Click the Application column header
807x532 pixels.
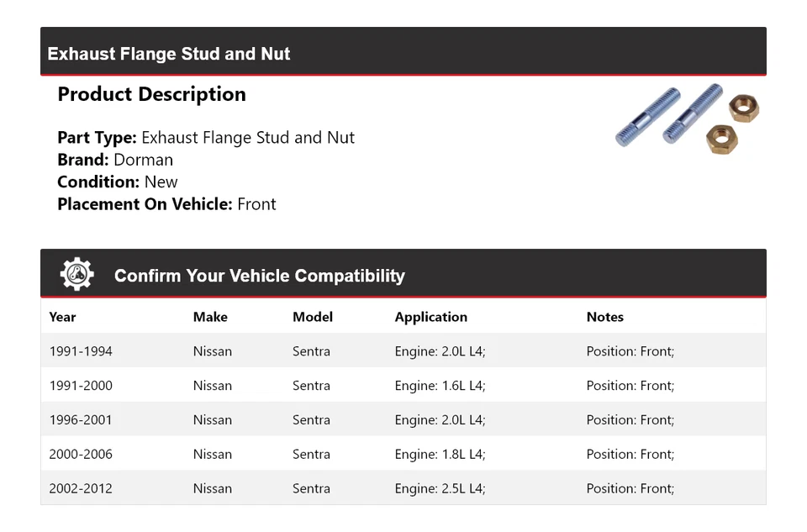click(430, 317)
